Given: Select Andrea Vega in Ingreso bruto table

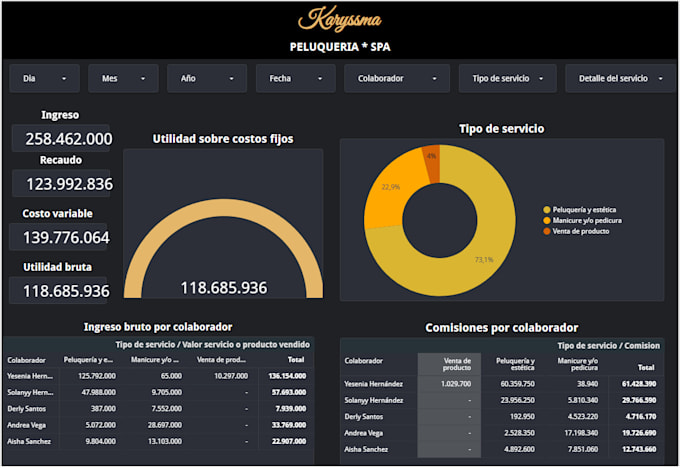Looking at the screenshot, I should pos(26,425).
